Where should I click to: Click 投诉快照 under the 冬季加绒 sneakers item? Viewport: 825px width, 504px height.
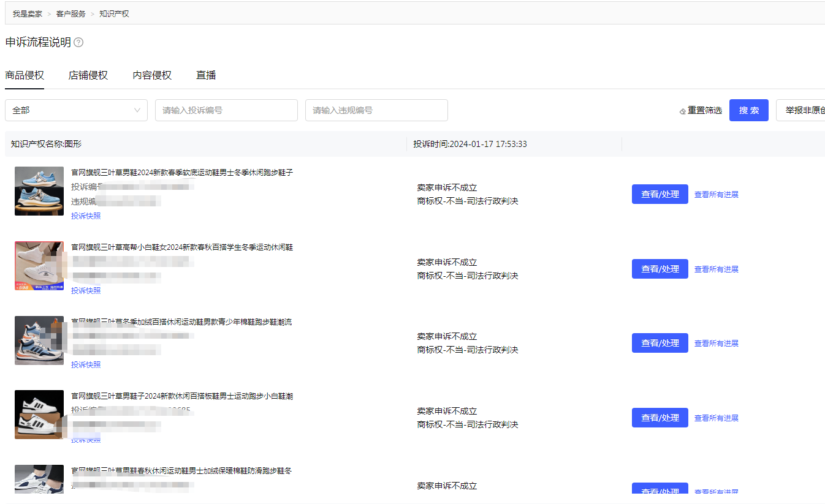pos(86,365)
